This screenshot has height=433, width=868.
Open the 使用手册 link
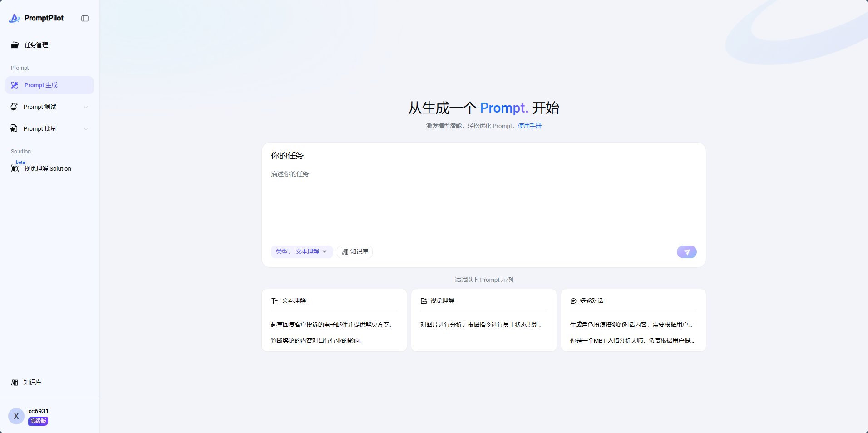point(530,126)
